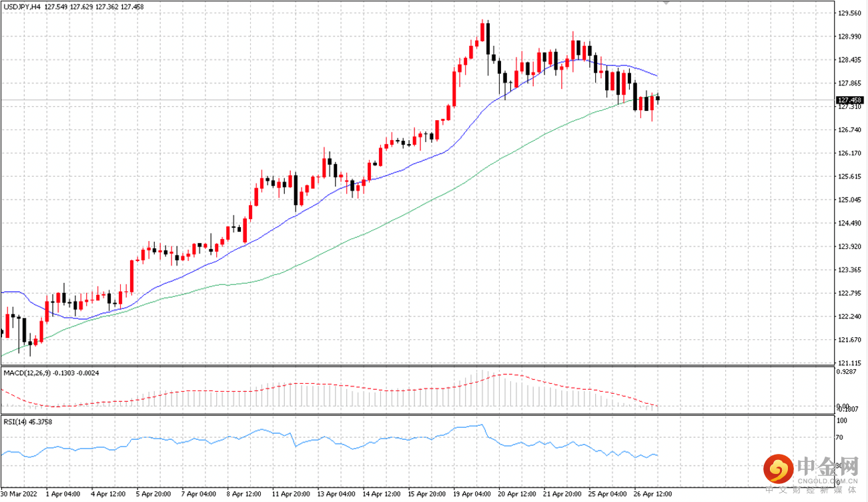Click the 5 Apr 20:00 time label
Image resolution: width=868 pixels, height=502 pixels.
[x=153, y=495]
